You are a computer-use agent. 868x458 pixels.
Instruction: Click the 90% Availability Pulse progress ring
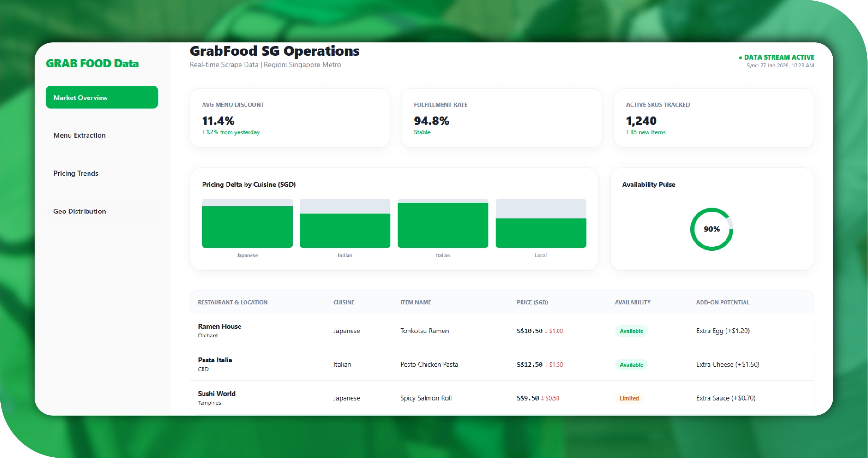tap(711, 229)
